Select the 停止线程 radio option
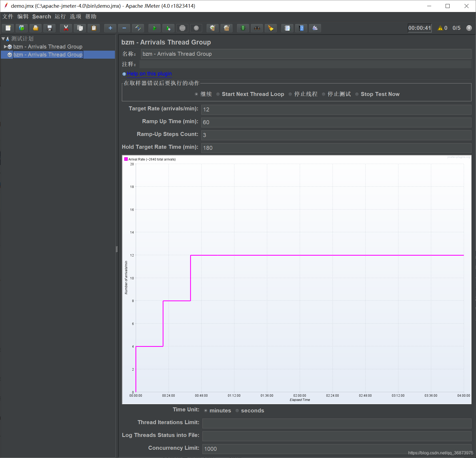This screenshot has width=476, height=458. (303, 94)
